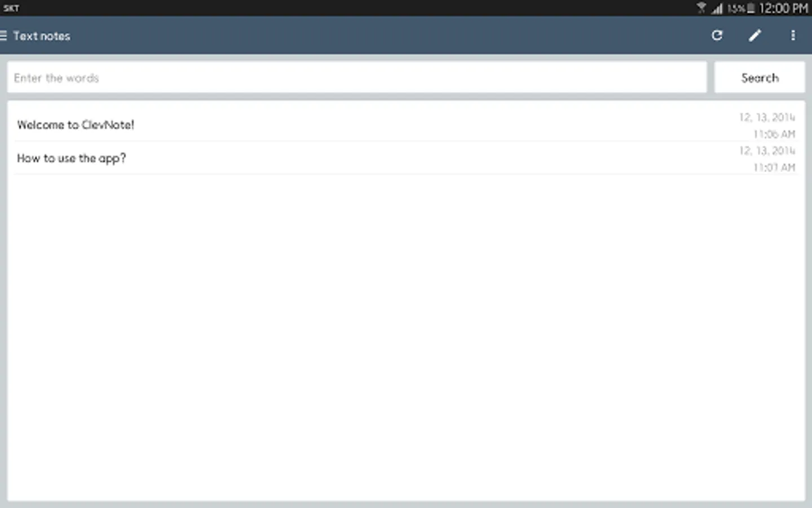This screenshot has height=508, width=812.
Task: Tap the battery percentage text
Action: tap(736, 8)
